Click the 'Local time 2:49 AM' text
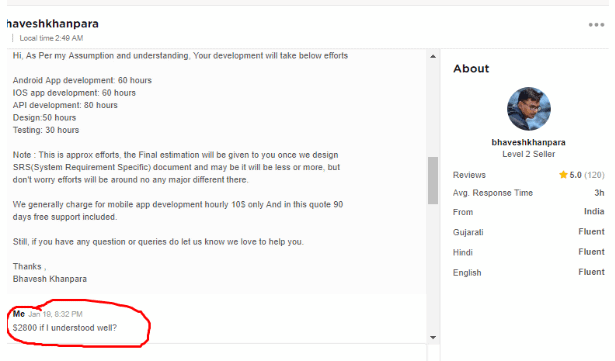The height and width of the screenshot is (361, 615). 51,38
